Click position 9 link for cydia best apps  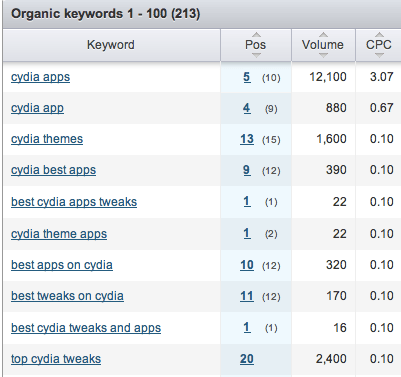(247, 170)
